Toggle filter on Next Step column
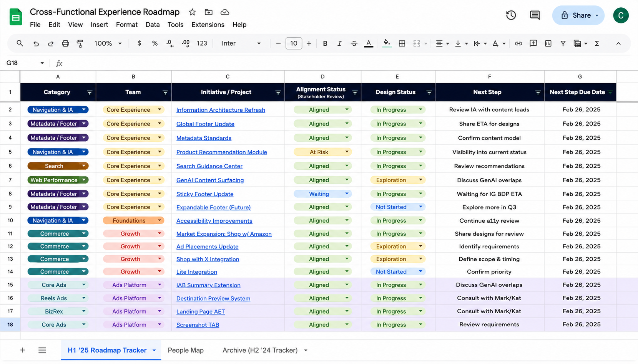 538,93
